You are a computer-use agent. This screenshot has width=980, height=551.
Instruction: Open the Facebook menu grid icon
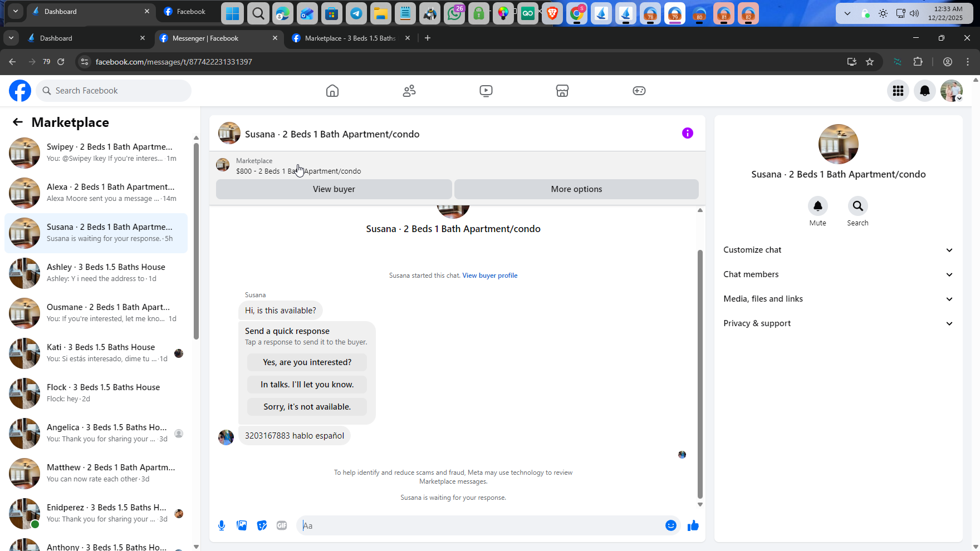click(x=898, y=91)
